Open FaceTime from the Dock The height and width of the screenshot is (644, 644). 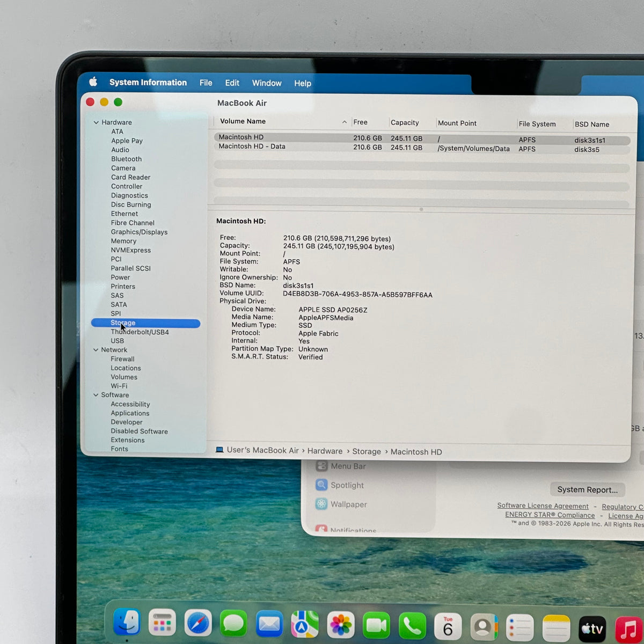pos(376,626)
